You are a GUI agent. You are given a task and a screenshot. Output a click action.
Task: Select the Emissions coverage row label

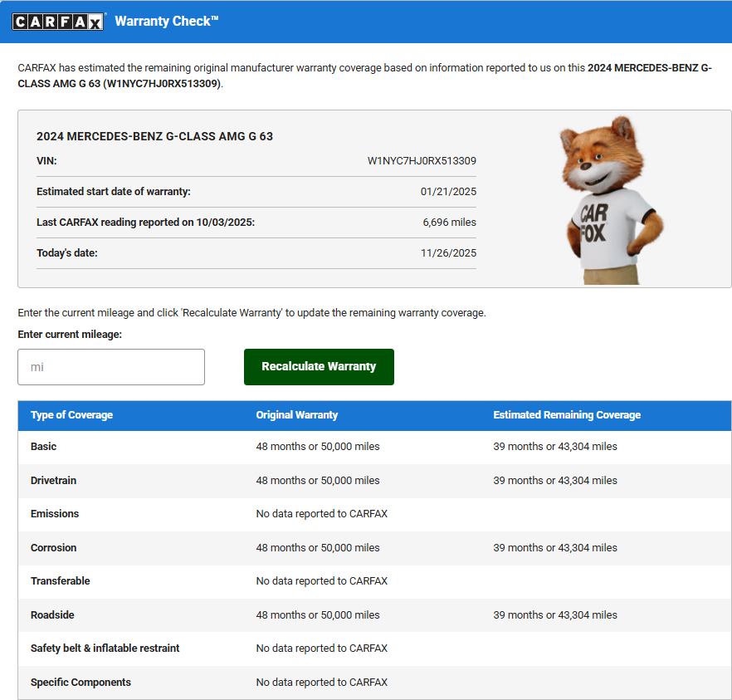coord(55,514)
